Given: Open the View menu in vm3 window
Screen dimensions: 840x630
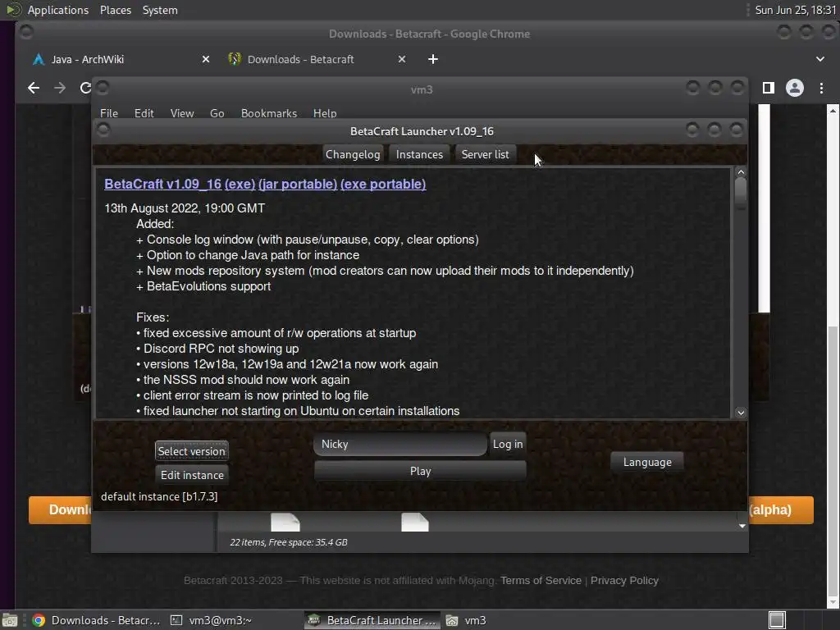Looking at the screenshot, I should [x=182, y=113].
